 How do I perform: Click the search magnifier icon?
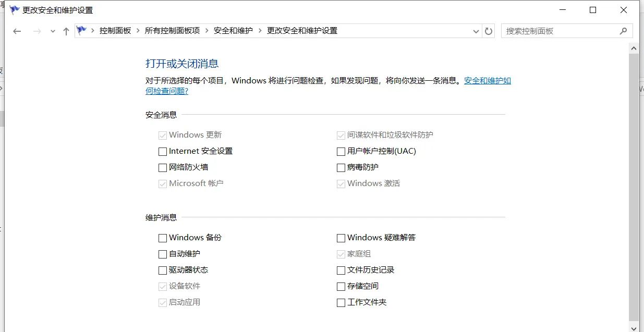(x=624, y=31)
